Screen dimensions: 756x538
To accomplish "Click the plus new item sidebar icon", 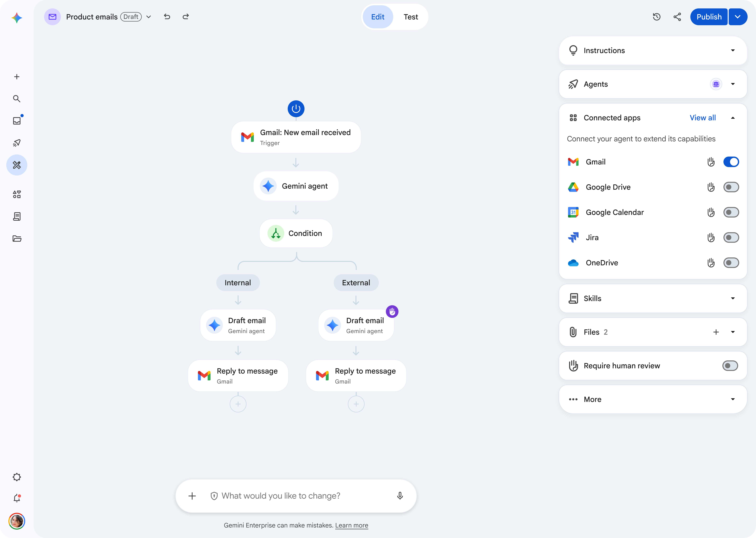I will [x=17, y=77].
